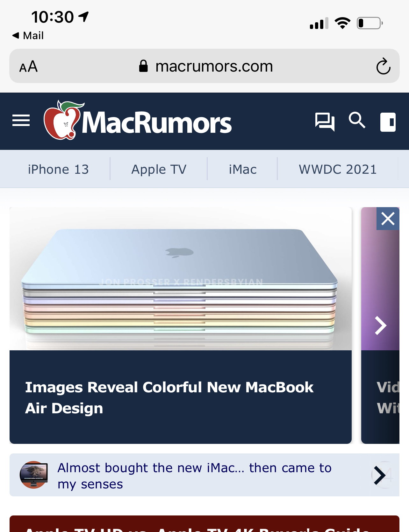This screenshot has height=532, width=409.
Task: Open the forums chat bubble icon
Action: (325, 122)
